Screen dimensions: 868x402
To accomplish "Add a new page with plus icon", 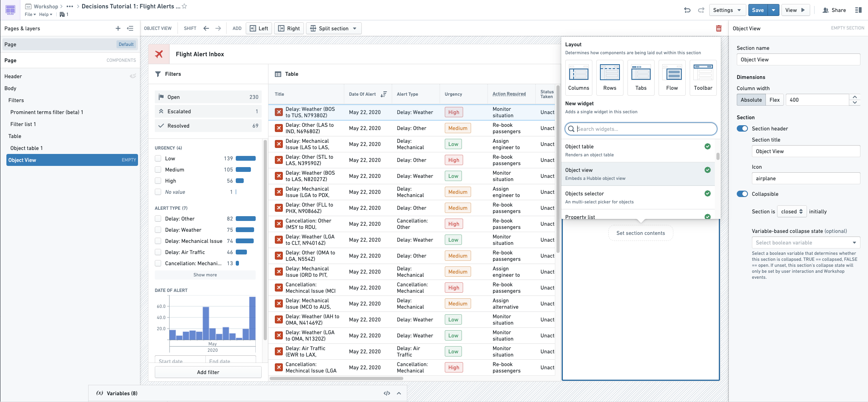I will click(x=118, y=28).
